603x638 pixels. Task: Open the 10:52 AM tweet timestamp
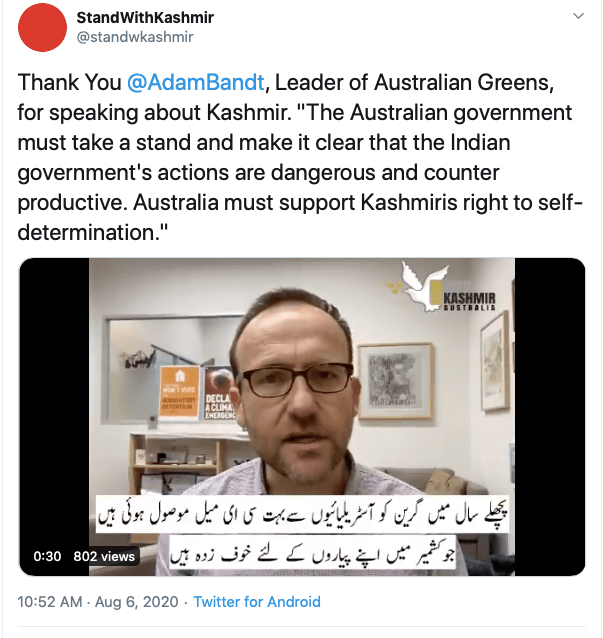pyautogui.click(x=50, y=602)
